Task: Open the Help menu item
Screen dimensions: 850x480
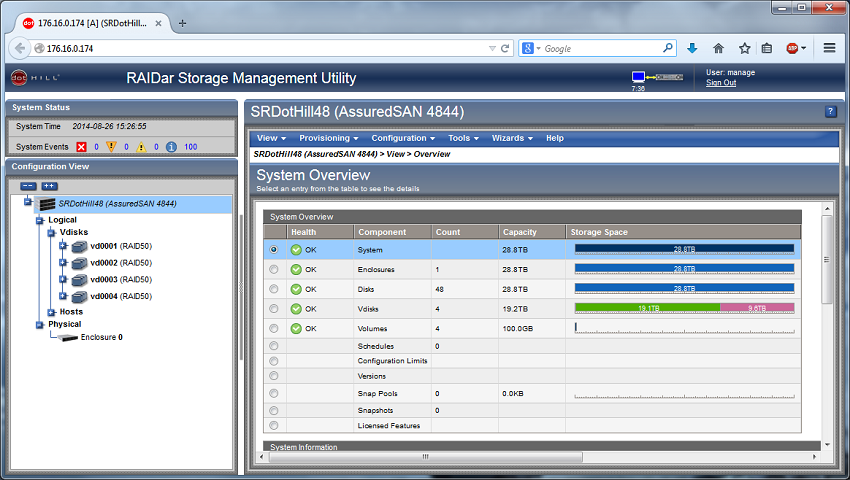Action: tap(555, 138)
